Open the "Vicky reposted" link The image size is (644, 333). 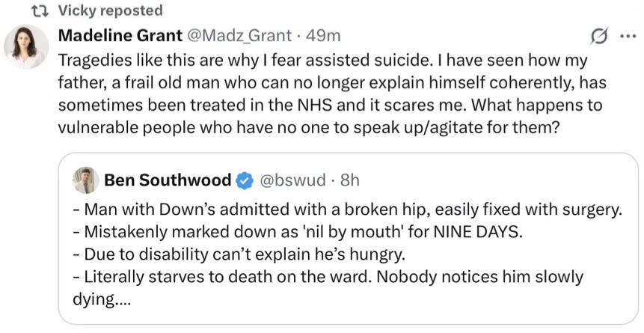click(x=109, y=10)
